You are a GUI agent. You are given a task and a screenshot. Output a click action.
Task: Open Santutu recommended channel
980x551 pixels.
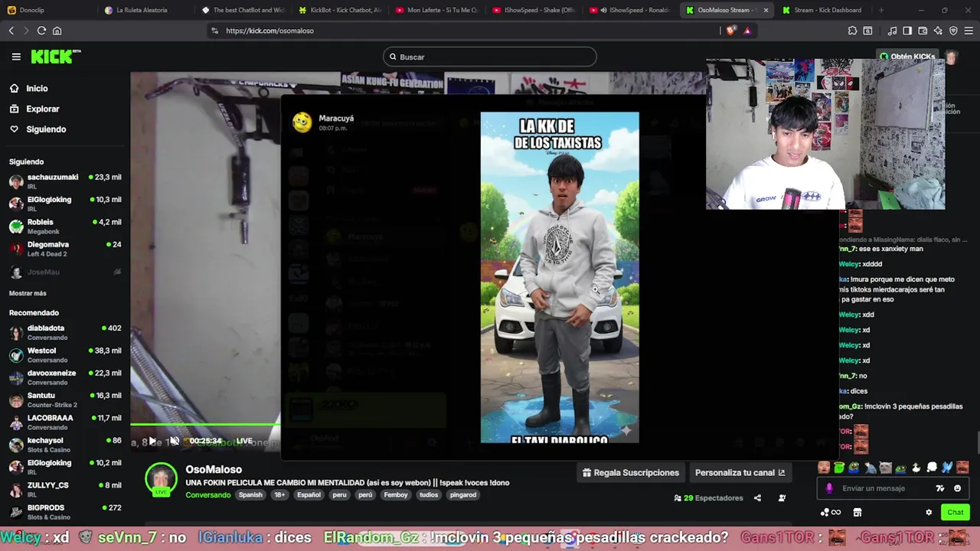(x=64, y=399)
